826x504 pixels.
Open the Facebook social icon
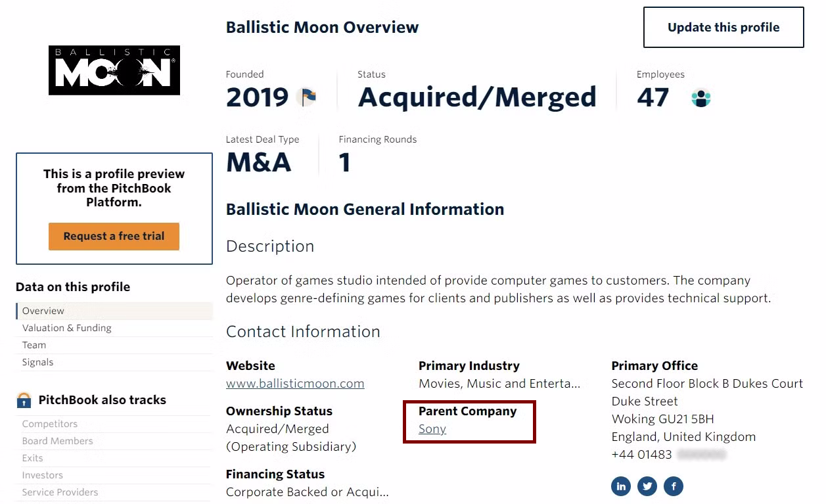[x=674, y=486]
